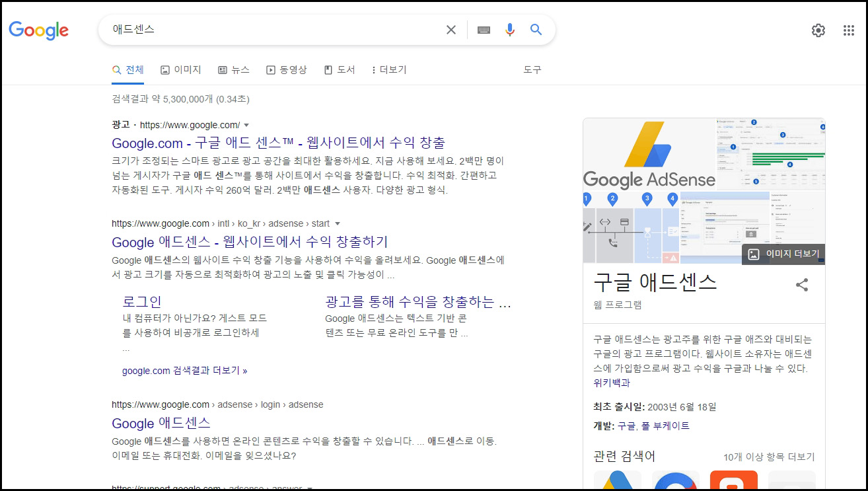
Task: Switch to the 동영상 tab
Action: pyautogui.click(x=286, y=69)
